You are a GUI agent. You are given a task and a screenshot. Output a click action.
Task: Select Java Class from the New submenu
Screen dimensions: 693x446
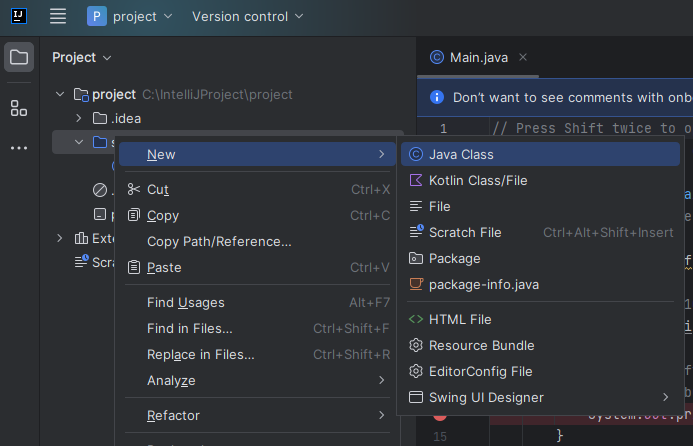pyautogui.click(x=461, y=154)
